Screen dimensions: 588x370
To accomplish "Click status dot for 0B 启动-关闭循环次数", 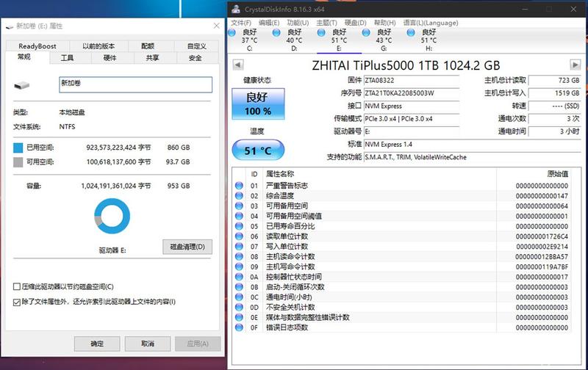I will pos(239,286).
